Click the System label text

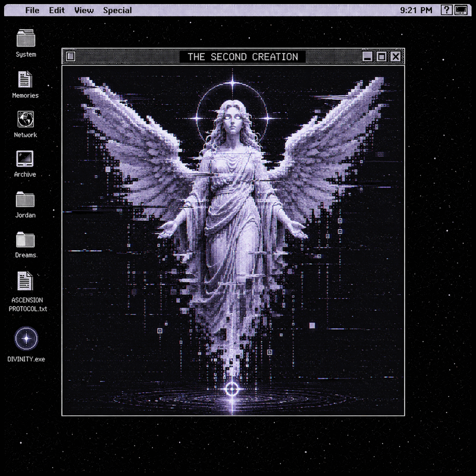coord(26,54)
